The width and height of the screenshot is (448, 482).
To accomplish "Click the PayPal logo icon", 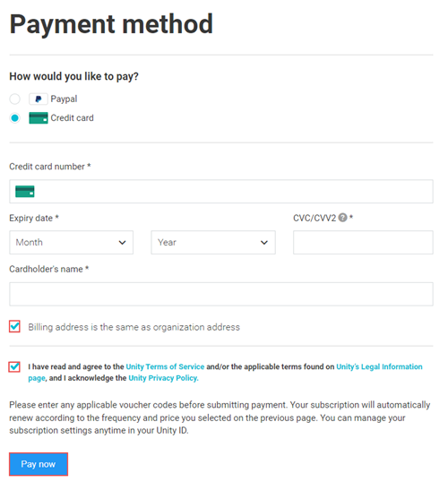I will pos(39,99).
